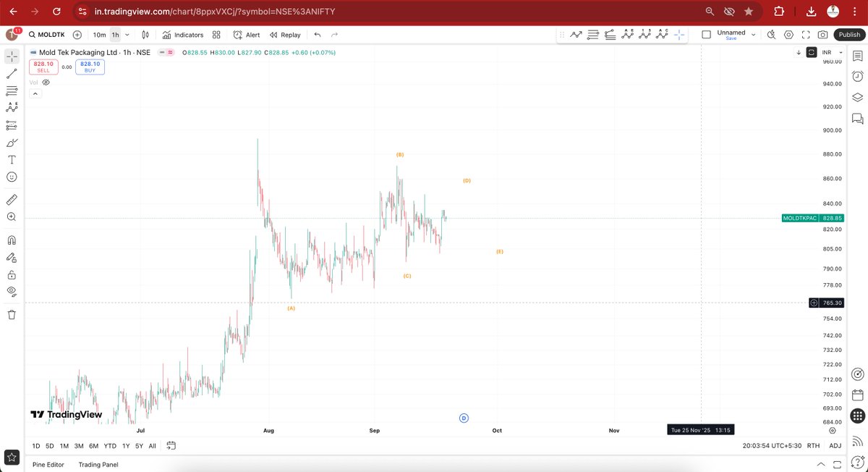Pick the horizontal line favorite in floating toolbar
Viewport: 868px width, 472px height.
click(593, 34)
